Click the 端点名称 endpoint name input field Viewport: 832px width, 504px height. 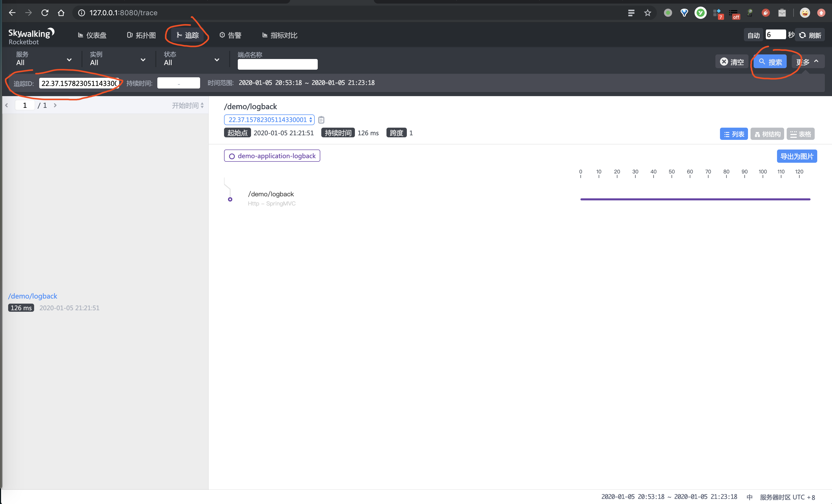(277, 64)
